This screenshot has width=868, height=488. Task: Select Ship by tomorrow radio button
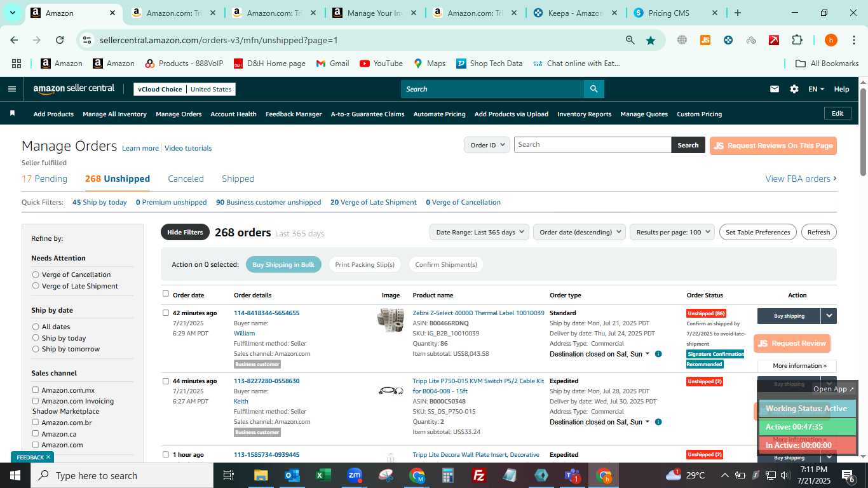pyautogui.click(x=36, y=349)
